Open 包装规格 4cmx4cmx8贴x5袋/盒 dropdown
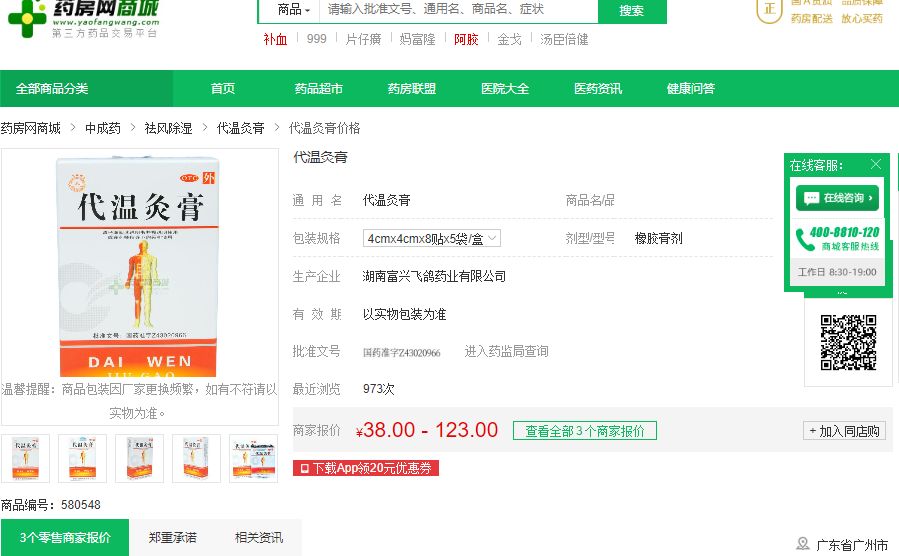The height and width of the screenshot is (556, 899). click(x=432, y=238)
